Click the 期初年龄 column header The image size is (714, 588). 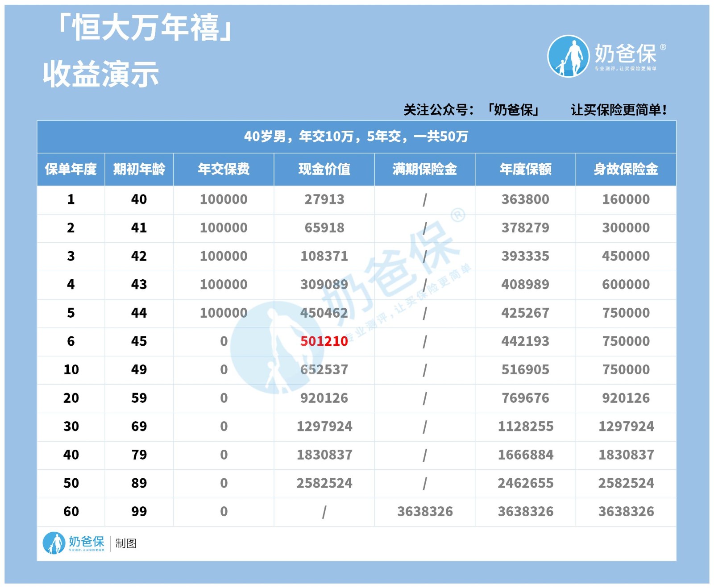point(139,169)
